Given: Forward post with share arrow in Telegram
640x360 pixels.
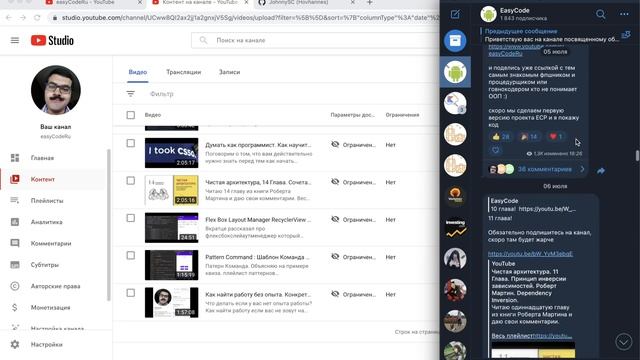Looking at the screenshot, I should pyautogui.click(x=601, y=171).
